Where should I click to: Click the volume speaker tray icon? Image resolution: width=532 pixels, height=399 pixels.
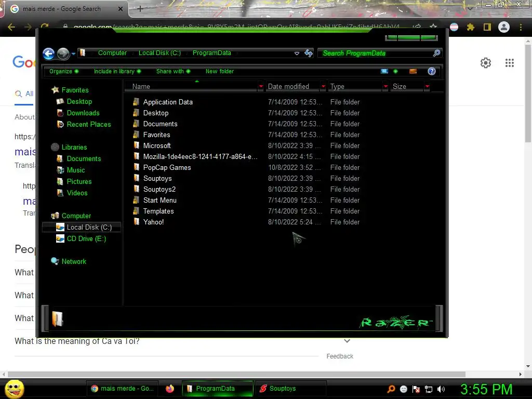point(441,389)
